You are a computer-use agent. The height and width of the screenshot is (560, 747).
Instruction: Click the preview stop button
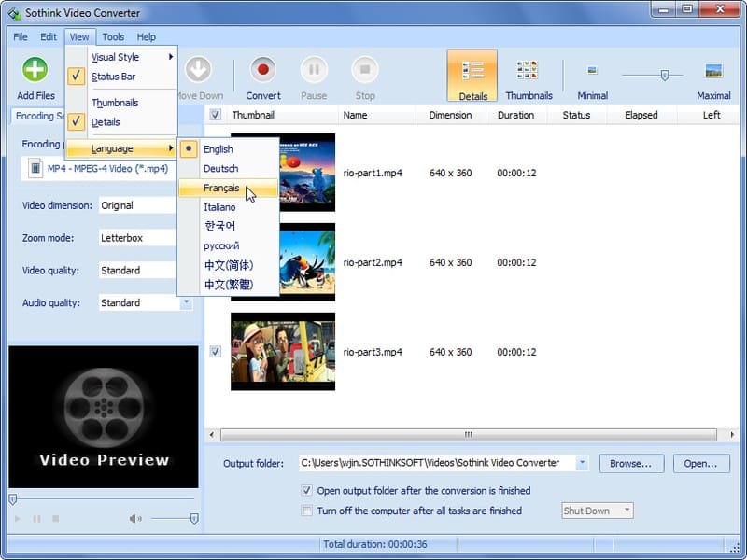[x=56, y=519]
